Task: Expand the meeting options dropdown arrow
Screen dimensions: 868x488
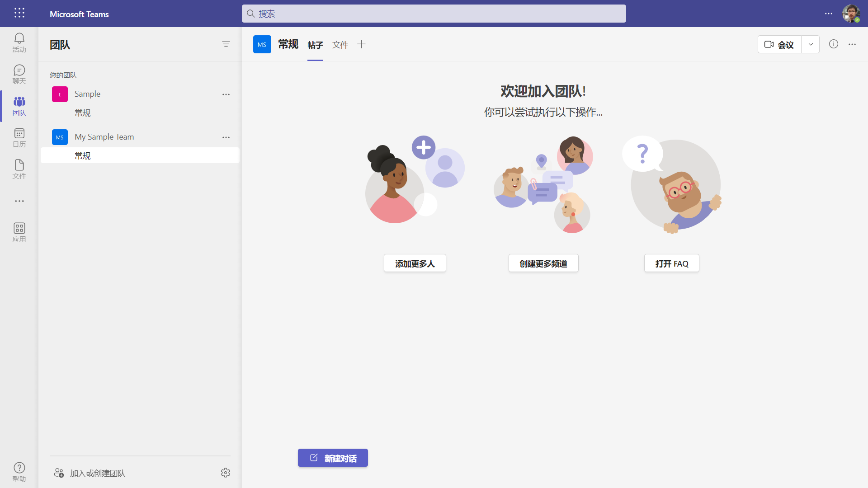Action: click(x=811, y=44)
